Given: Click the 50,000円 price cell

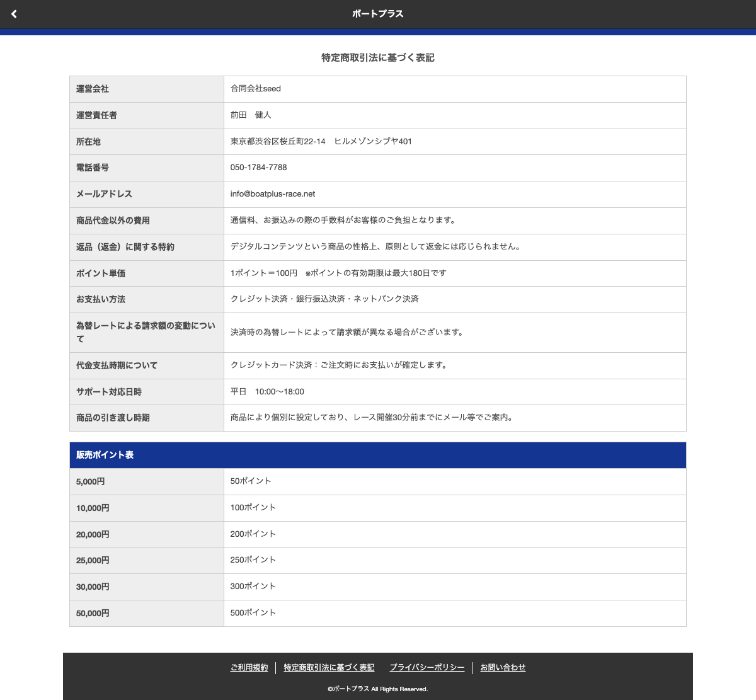Looking at the screenshot, I should pos(147,613).
